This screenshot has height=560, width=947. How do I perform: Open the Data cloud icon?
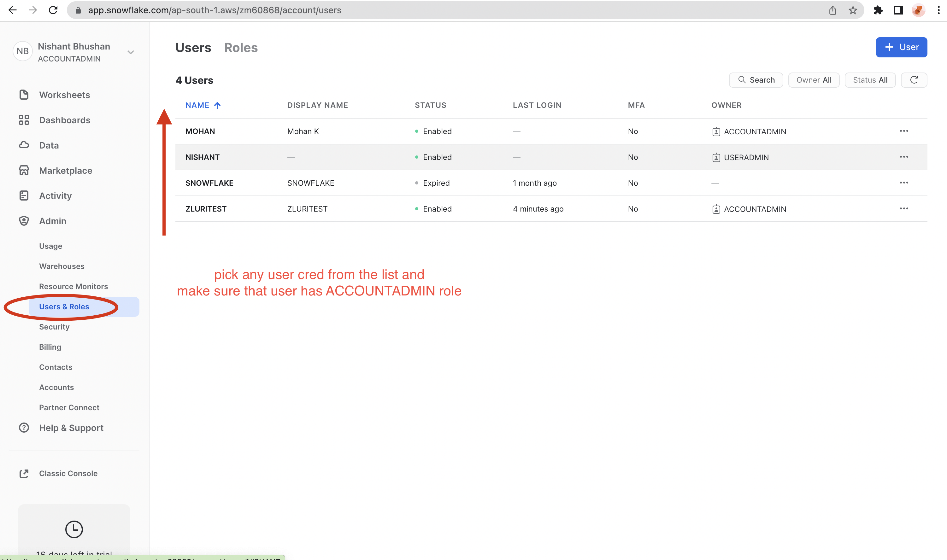click(x=24, y=145)
